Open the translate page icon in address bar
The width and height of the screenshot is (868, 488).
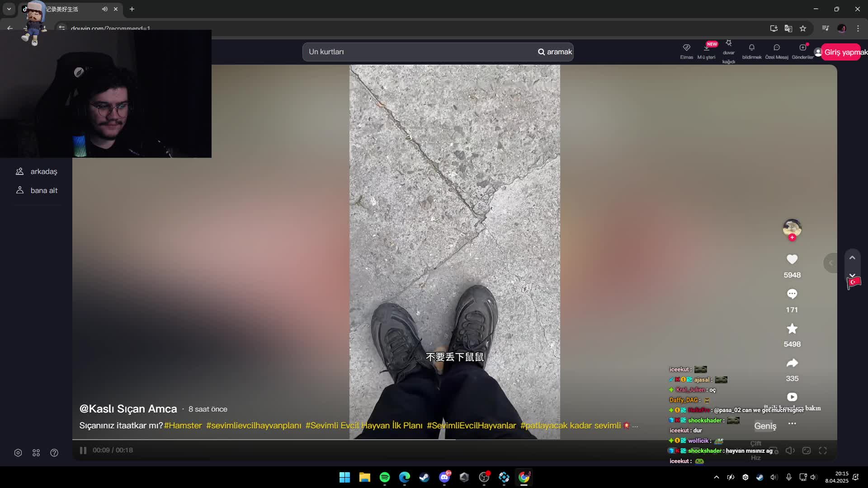[x=788, y=28]
